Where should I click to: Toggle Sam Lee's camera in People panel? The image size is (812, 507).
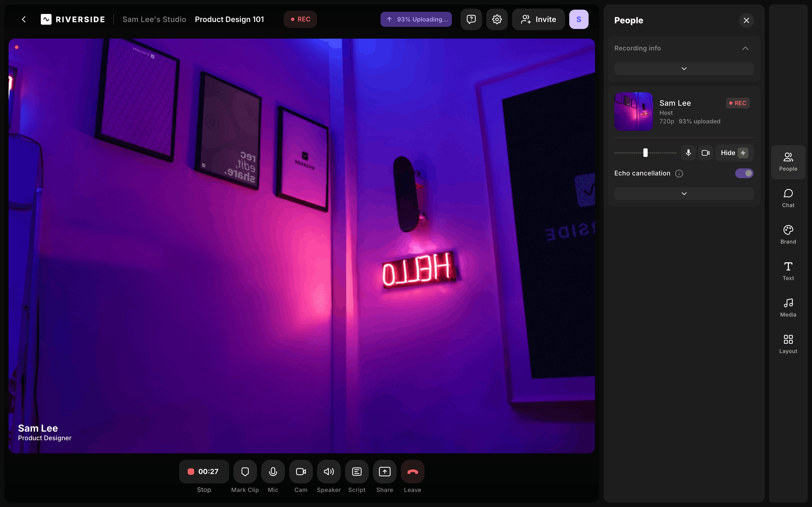click(x=705, y=153)
